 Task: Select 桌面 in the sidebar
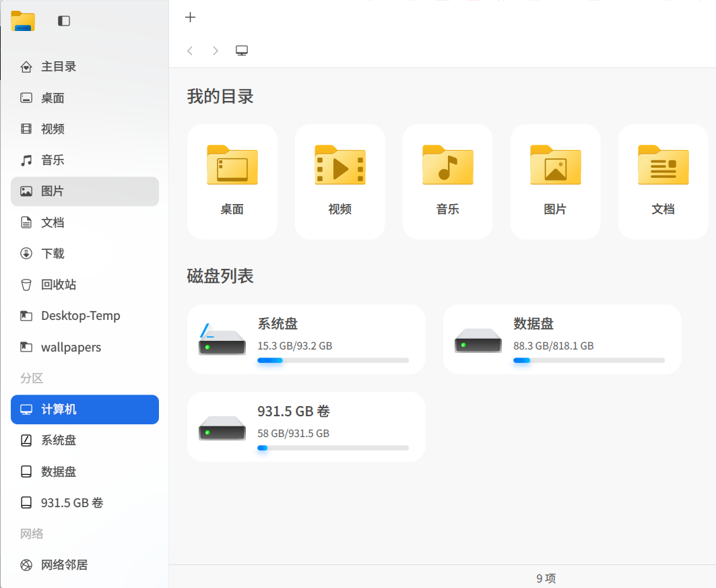85,98
